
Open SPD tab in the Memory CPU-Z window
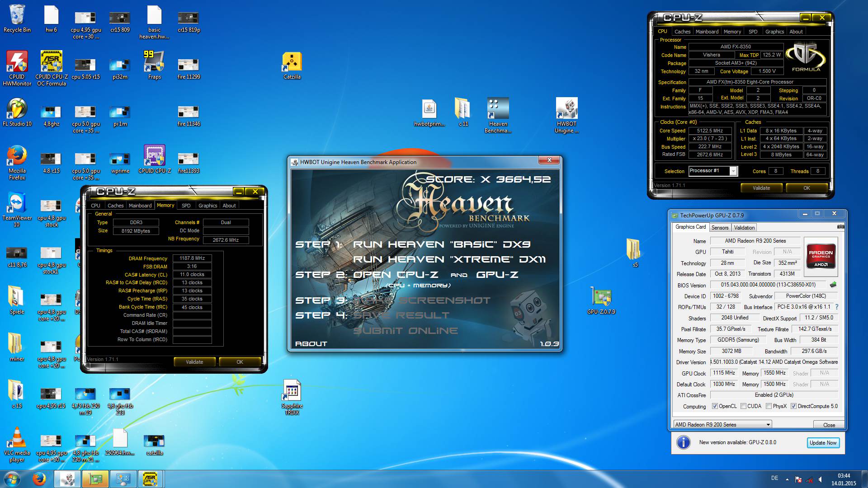pos(186,206)
